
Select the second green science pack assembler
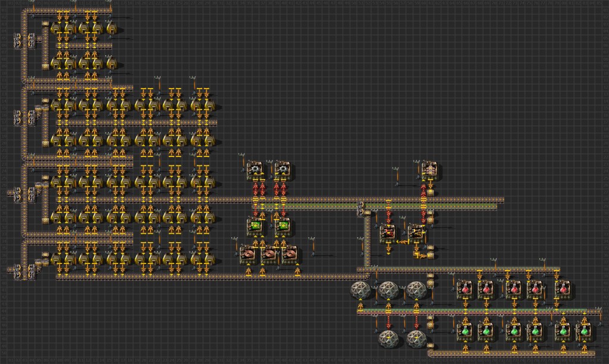[486, 332]
